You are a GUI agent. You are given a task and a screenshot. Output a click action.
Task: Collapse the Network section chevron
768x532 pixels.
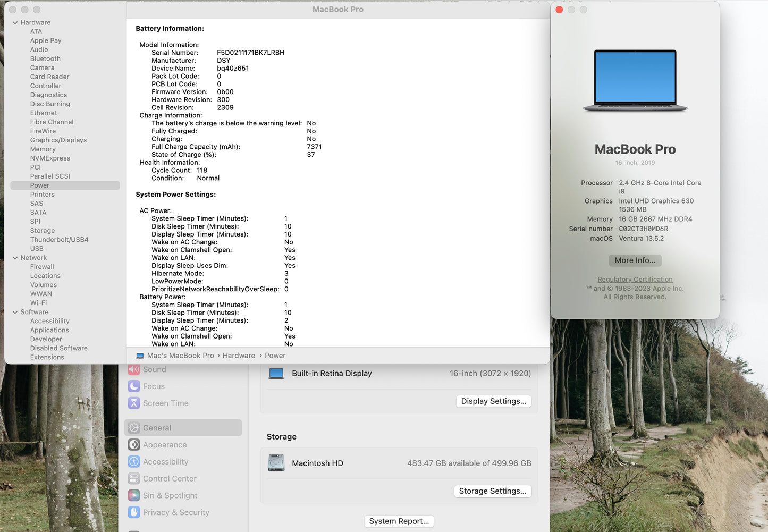point(15,258)
